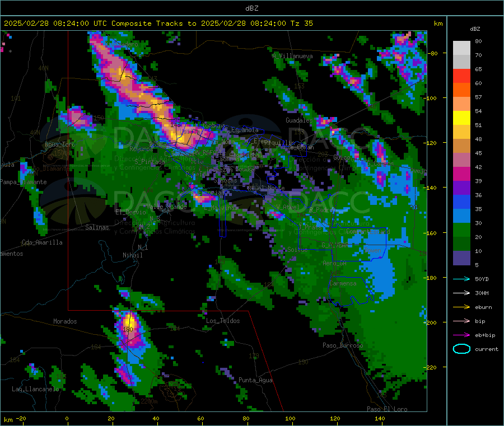Click the 'N_1' marker near Nihuil
This screenshot has width=504, height=426.
click(143, 247)
